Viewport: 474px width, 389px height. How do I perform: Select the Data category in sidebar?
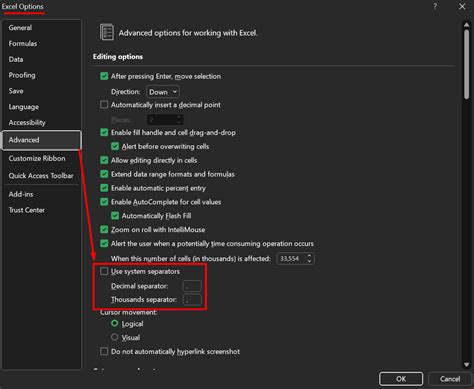click(16, 59)
